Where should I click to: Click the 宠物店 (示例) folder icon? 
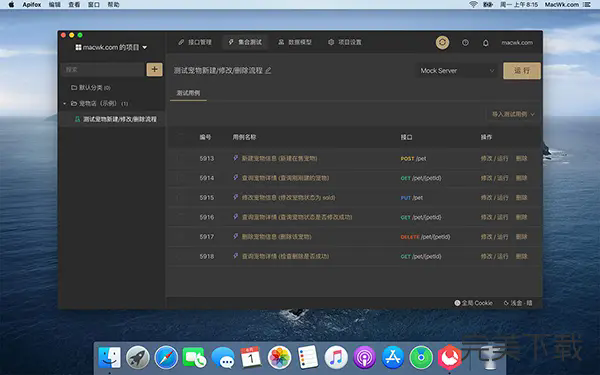[74, 103]
